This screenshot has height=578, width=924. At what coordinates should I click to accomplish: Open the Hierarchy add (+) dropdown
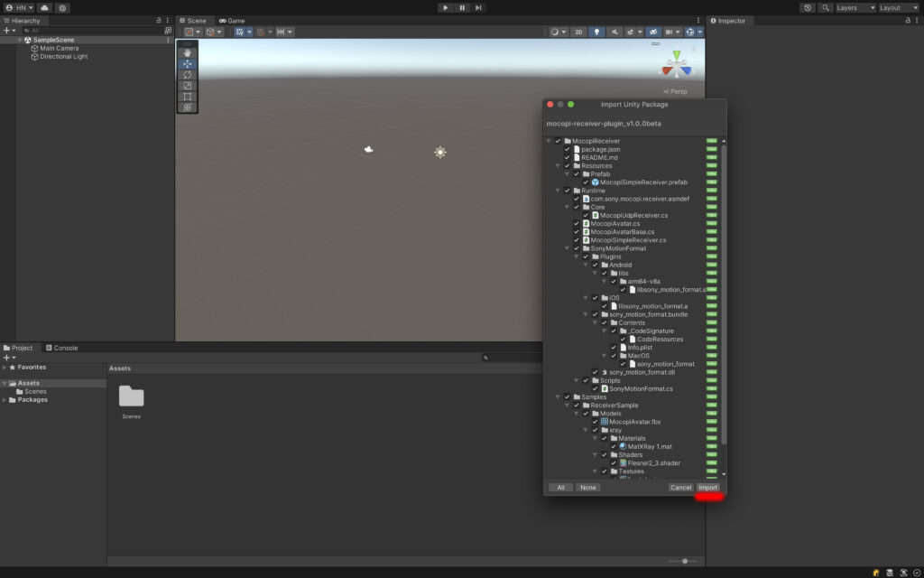click(9, 30)
